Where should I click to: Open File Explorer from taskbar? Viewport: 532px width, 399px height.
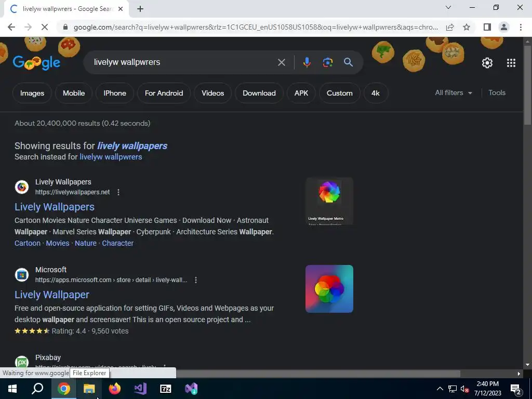pos(89,389)
